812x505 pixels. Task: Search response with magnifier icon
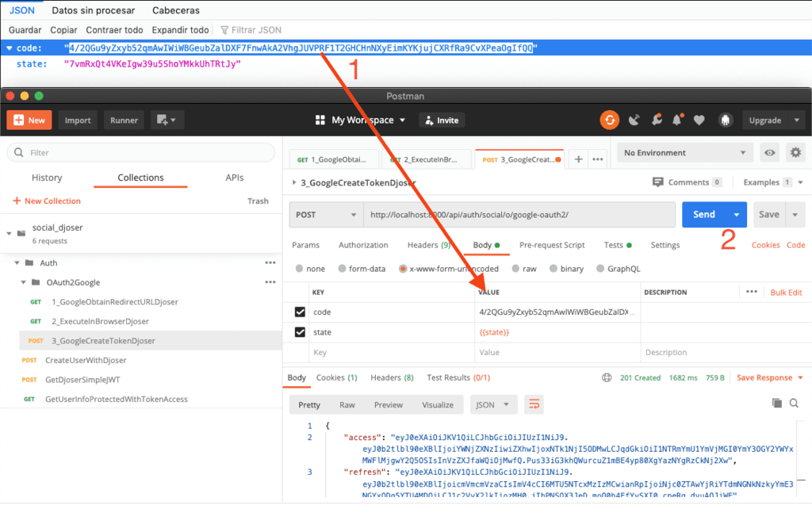pyautogui.click(x=794, y=404)
